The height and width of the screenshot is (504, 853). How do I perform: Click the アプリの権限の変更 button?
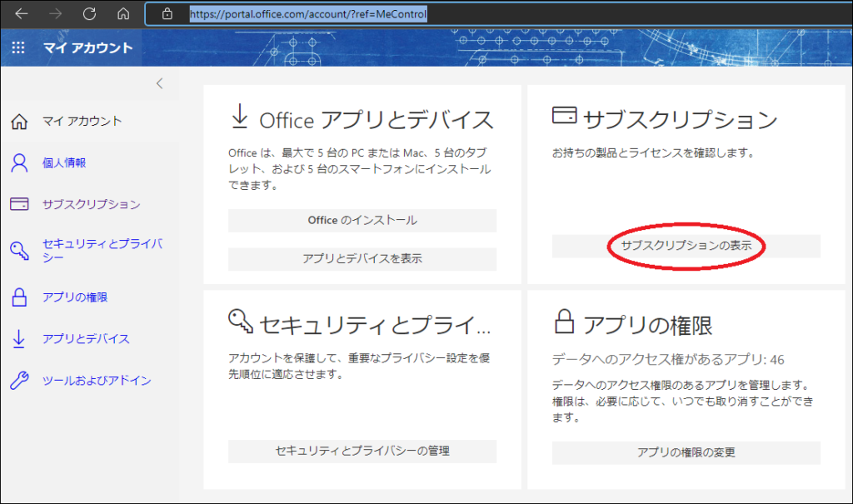coord(686,453)
